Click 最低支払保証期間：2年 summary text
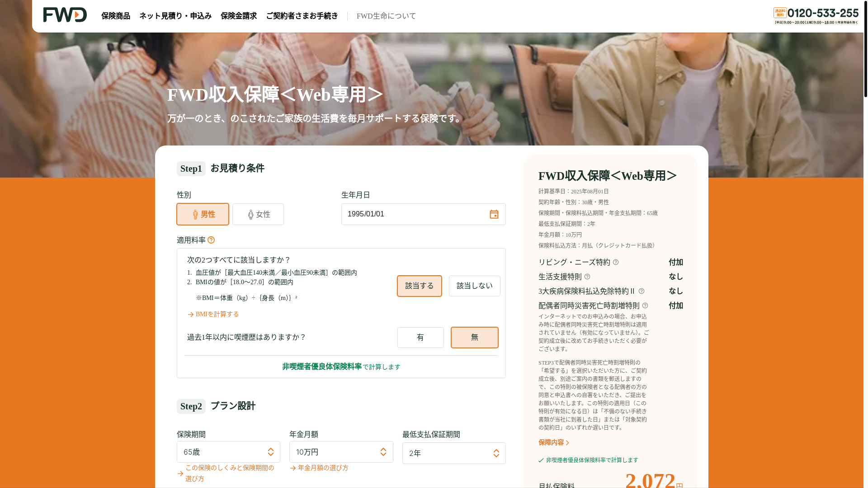The image size is (868, 488). pyautogui.click(x=567, y=224)
